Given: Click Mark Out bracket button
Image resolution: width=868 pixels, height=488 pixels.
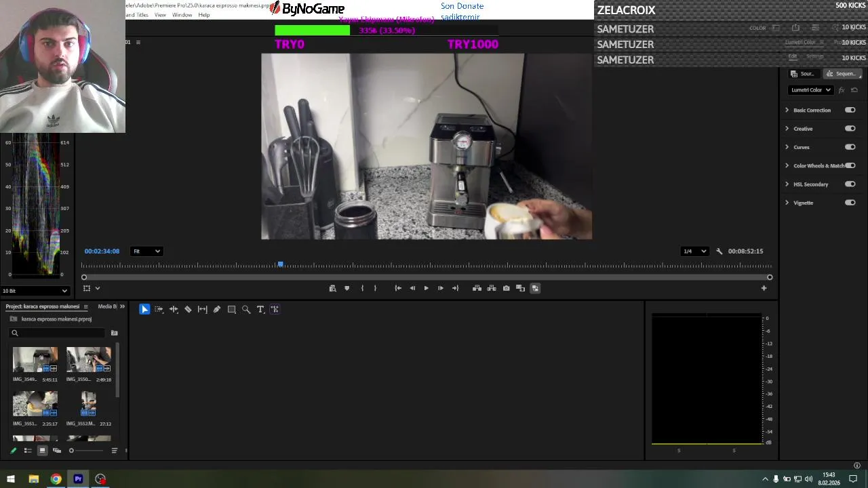Looking at the screenshot, I should [375, 288].
